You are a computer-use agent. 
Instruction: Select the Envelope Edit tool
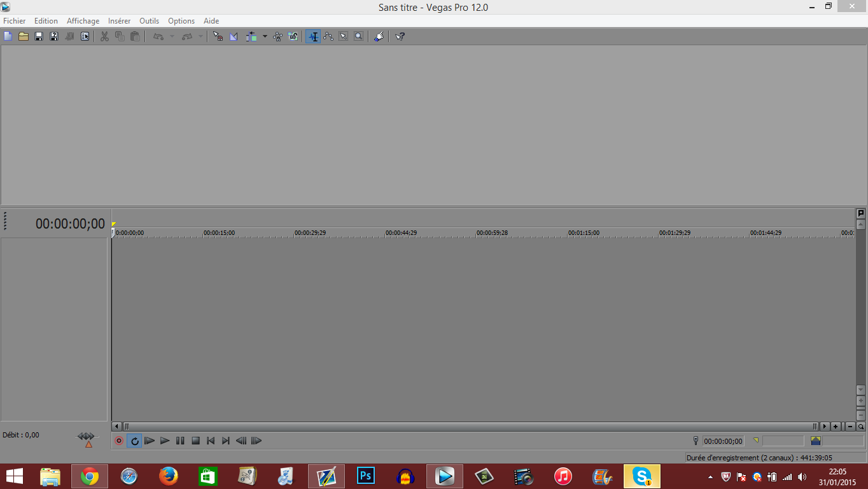328,36
